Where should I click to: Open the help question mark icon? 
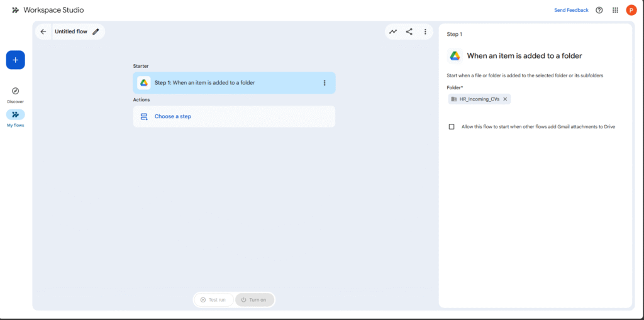[x=599, y=10]
